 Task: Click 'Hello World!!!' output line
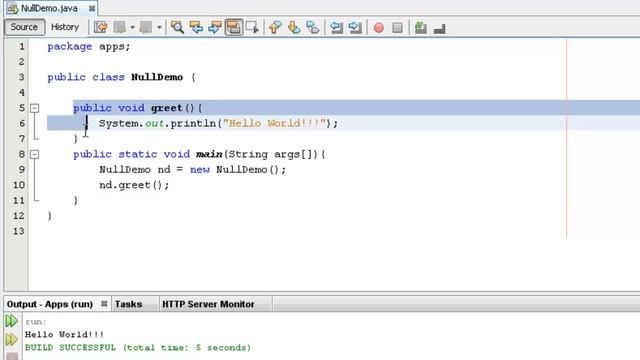click(x=64, y=335)
